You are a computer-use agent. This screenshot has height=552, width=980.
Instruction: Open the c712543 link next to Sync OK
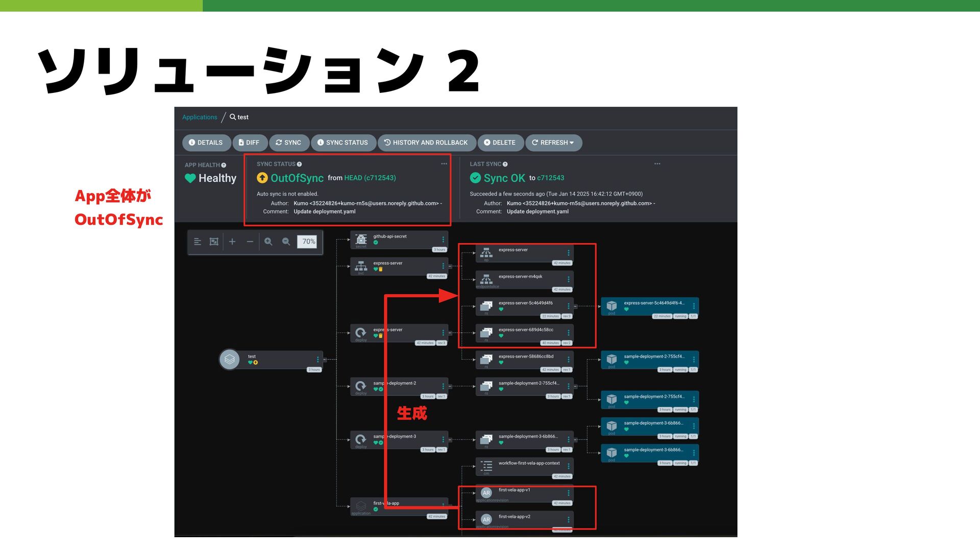click(551, 178)
